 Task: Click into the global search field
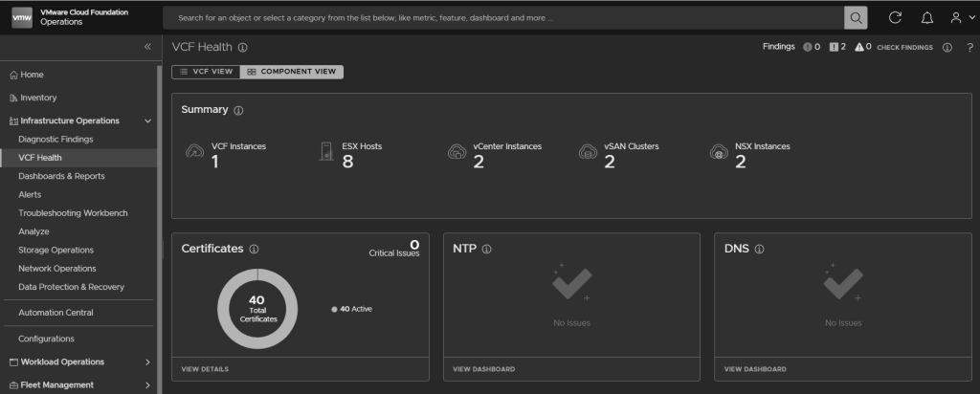point(503,17)
